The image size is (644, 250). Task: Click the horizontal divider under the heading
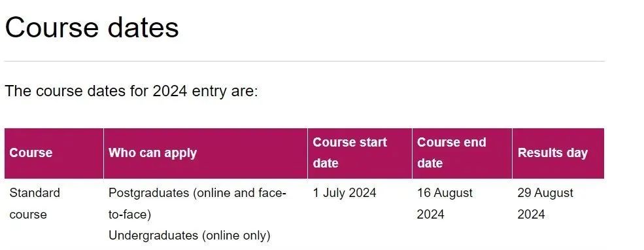click(304, 62)
